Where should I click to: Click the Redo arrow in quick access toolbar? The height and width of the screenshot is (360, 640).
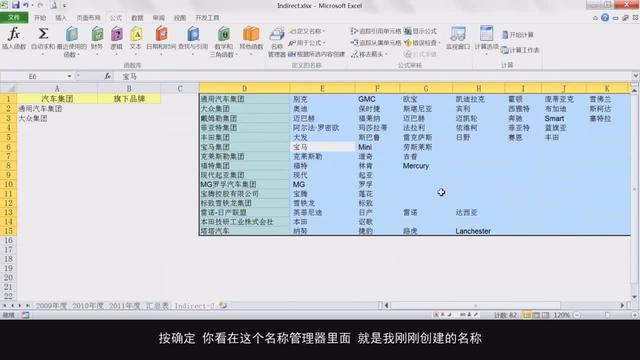tap(40, 5)
